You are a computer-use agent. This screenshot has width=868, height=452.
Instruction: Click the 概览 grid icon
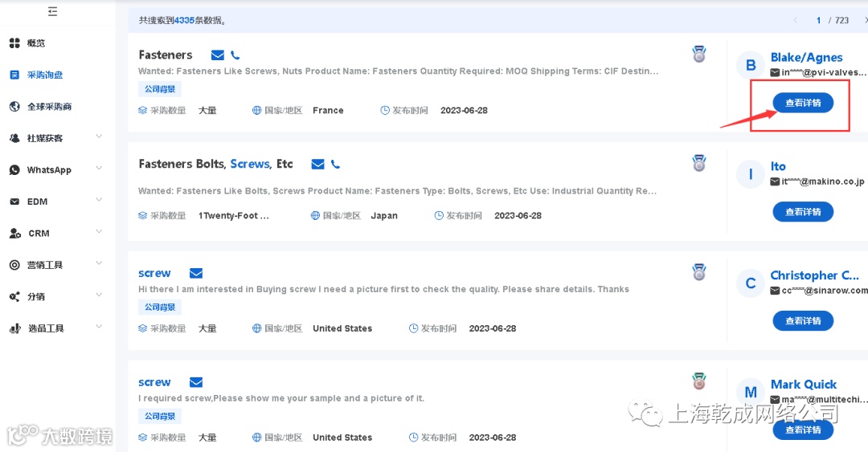pos(15,43)
